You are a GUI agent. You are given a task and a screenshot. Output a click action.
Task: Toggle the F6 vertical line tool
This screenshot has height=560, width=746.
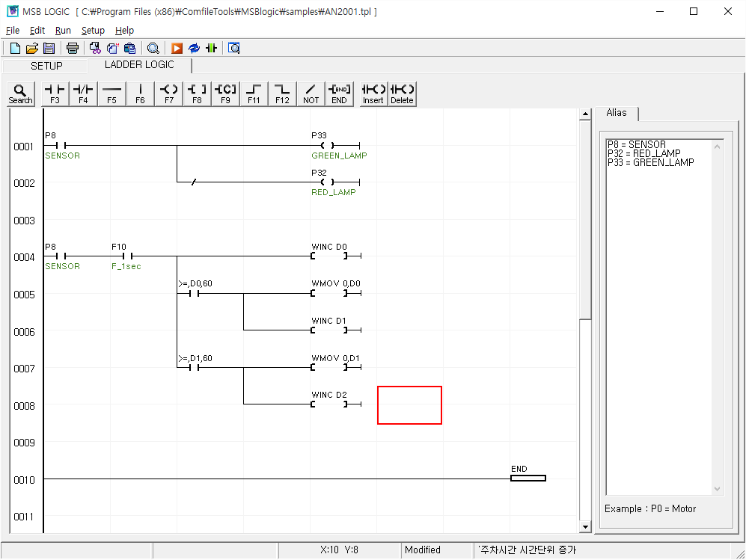coord(140,93)
